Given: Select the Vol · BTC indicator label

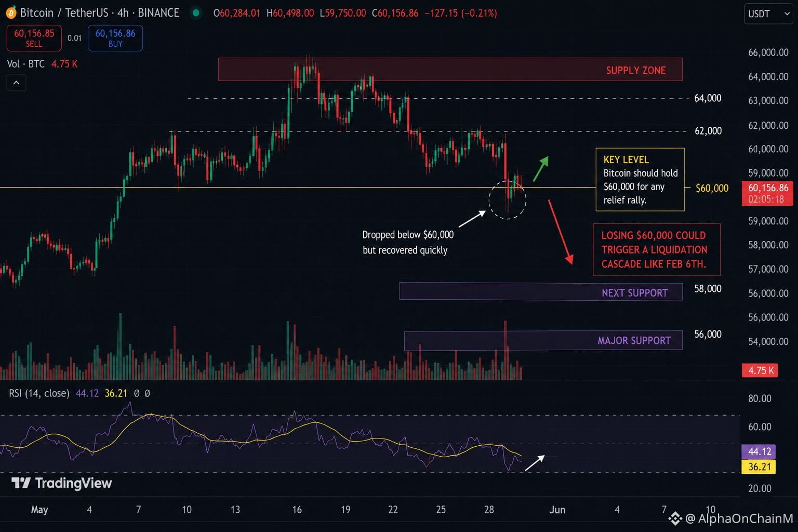Looking at the screenshot, I should click(26, 64).
